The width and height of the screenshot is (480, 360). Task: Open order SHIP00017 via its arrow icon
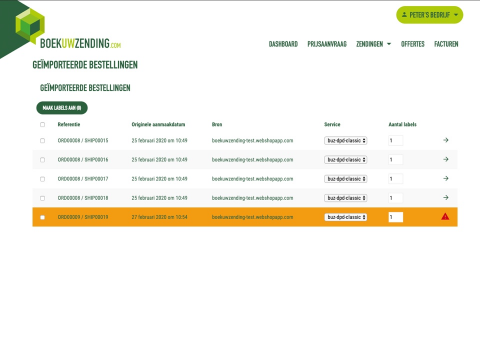(x=446, y=178)
